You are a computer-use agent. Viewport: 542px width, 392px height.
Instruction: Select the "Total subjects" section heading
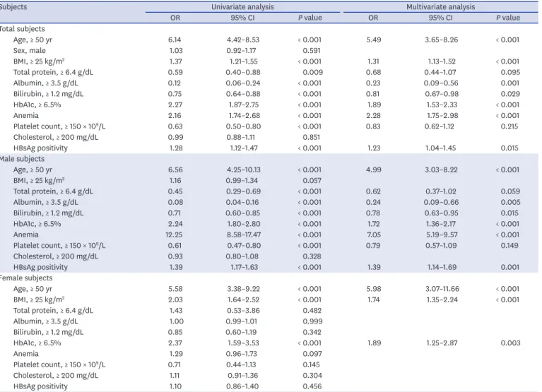[x=22, y=29]
